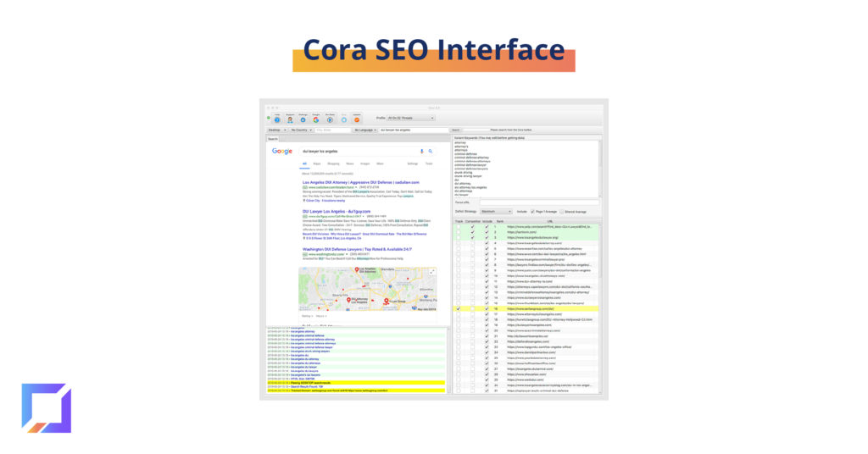Open Google's Tools link on the results page
The height and width of the screenshot is (454, 868).
click(x=429, y=163)
